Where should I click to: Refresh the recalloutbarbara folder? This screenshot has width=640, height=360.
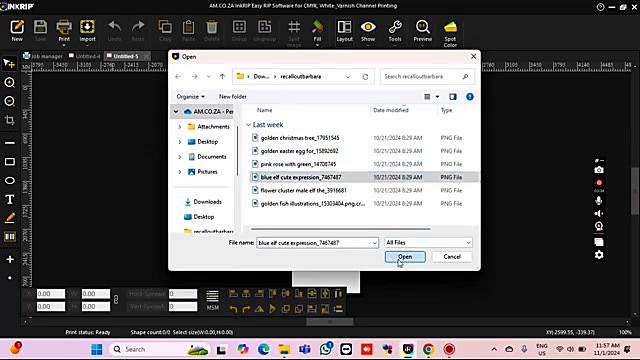pyautogui.click(x=365, y=76)
